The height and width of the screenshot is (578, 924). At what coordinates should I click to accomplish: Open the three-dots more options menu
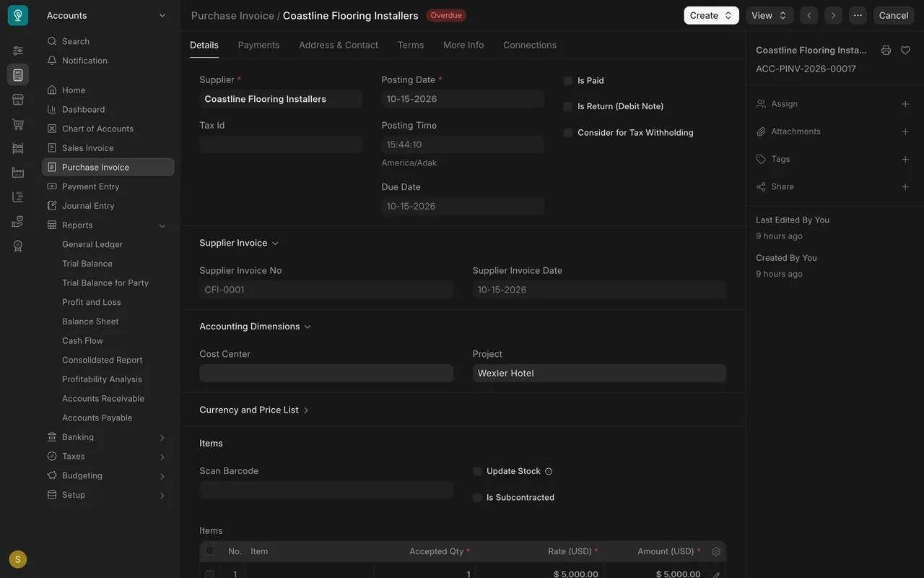858,15
